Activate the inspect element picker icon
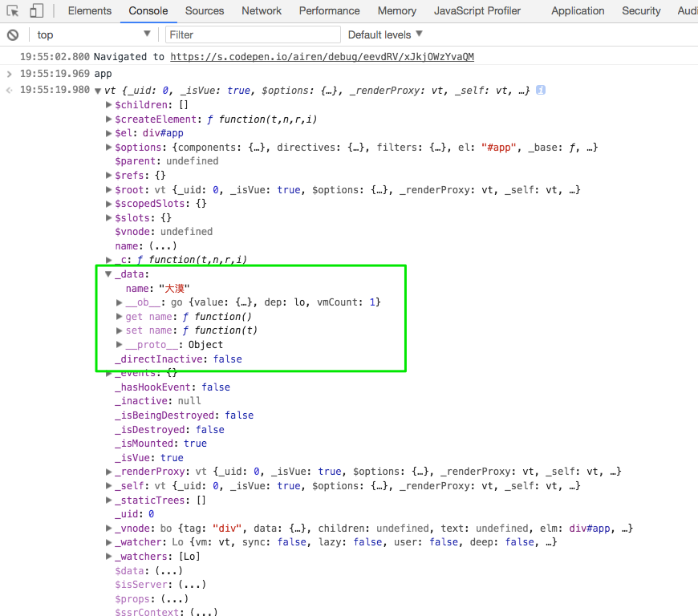Screen dimensions: 698x616 [13, 10]
